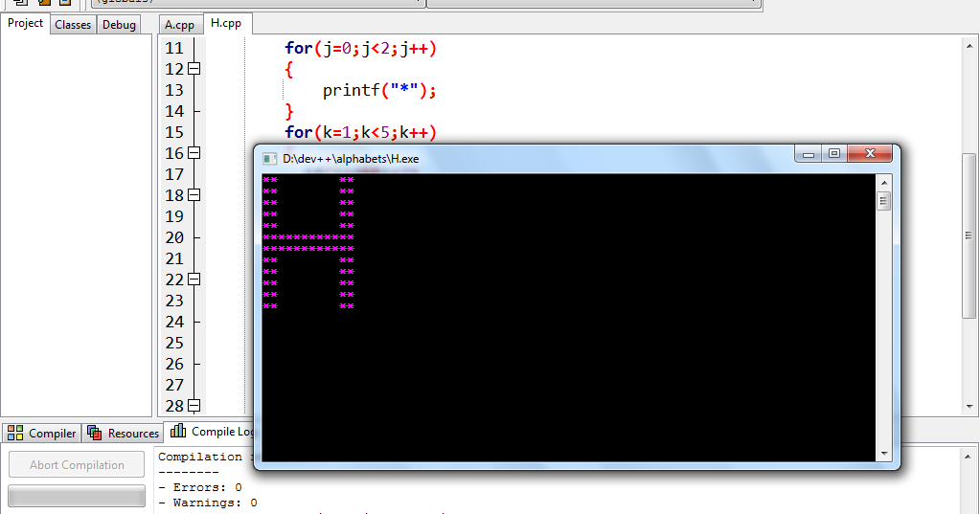Click console scrollbar down arrow
This screenshot has height=514, width=980.
884,454
